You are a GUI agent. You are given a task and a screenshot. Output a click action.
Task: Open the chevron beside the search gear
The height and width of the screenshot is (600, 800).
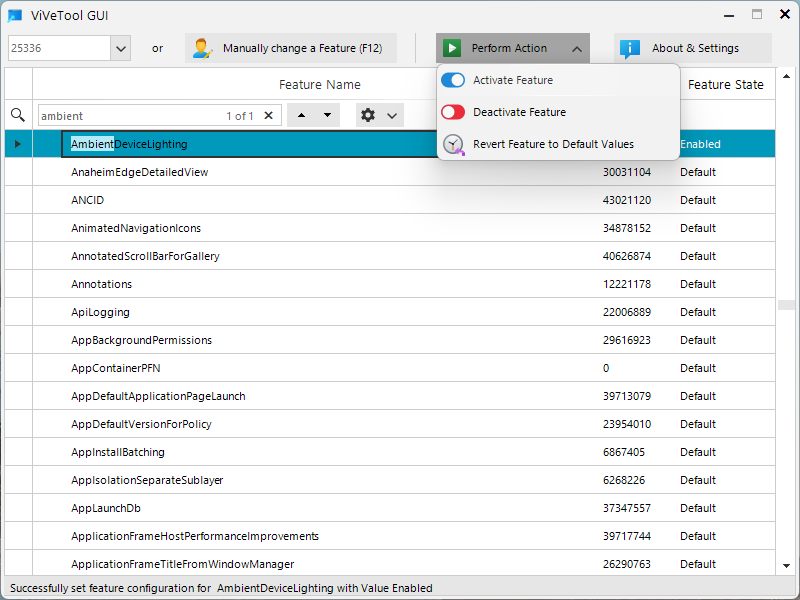pyautogui.click(x=392, y=115)
